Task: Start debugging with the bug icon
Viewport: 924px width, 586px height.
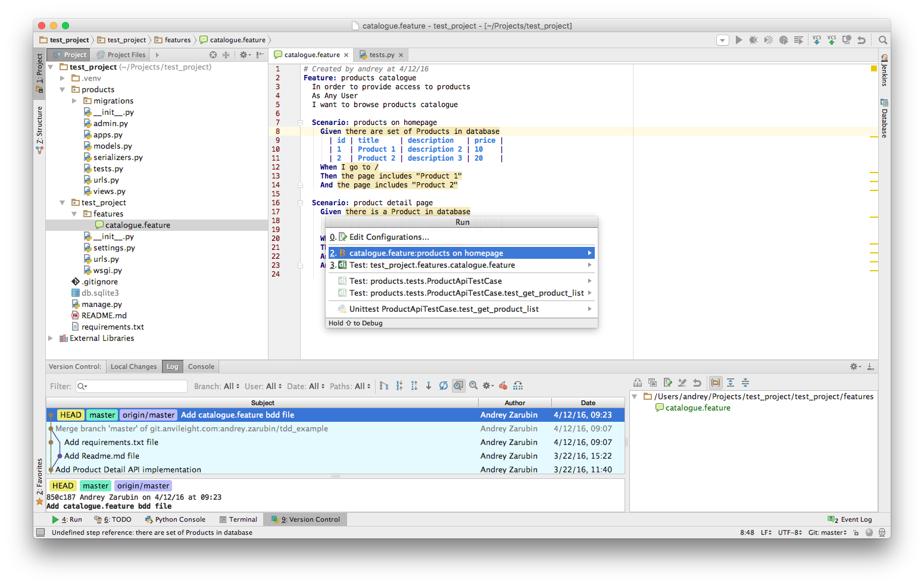Action: pos(753,40)
